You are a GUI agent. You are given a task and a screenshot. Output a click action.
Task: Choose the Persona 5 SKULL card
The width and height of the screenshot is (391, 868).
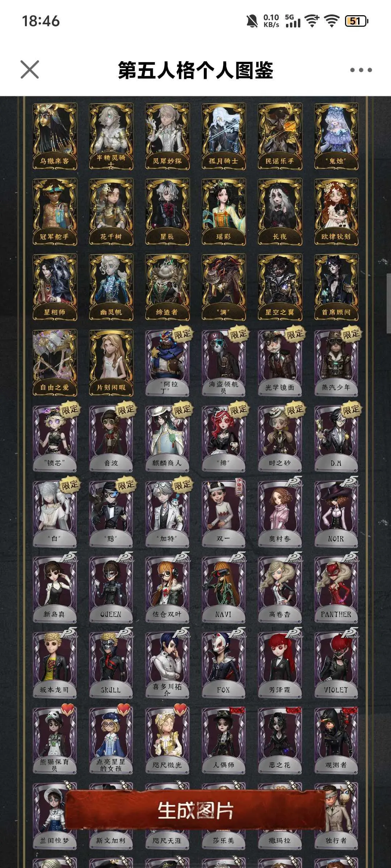pos(111,665)
